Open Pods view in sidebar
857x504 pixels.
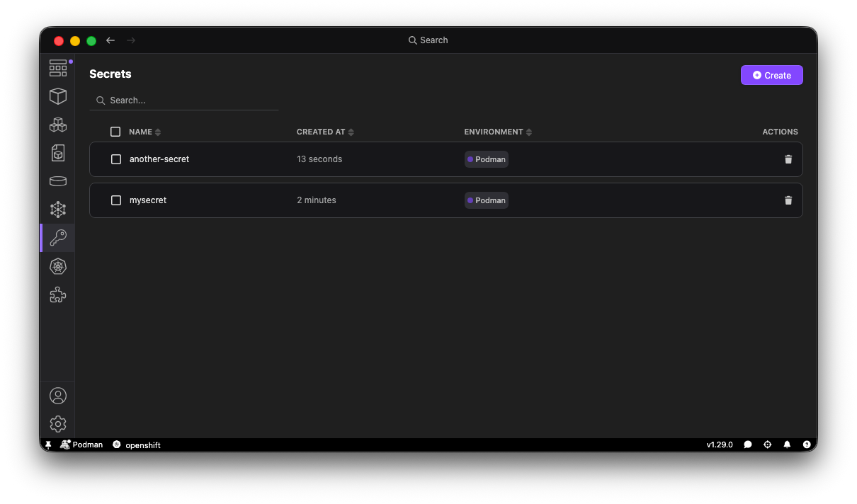[58, 125]
